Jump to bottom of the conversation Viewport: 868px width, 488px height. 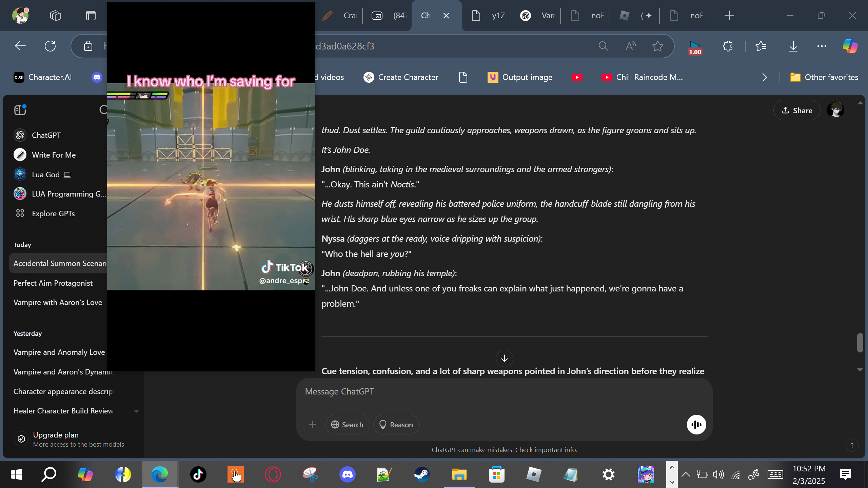point(505,358)
